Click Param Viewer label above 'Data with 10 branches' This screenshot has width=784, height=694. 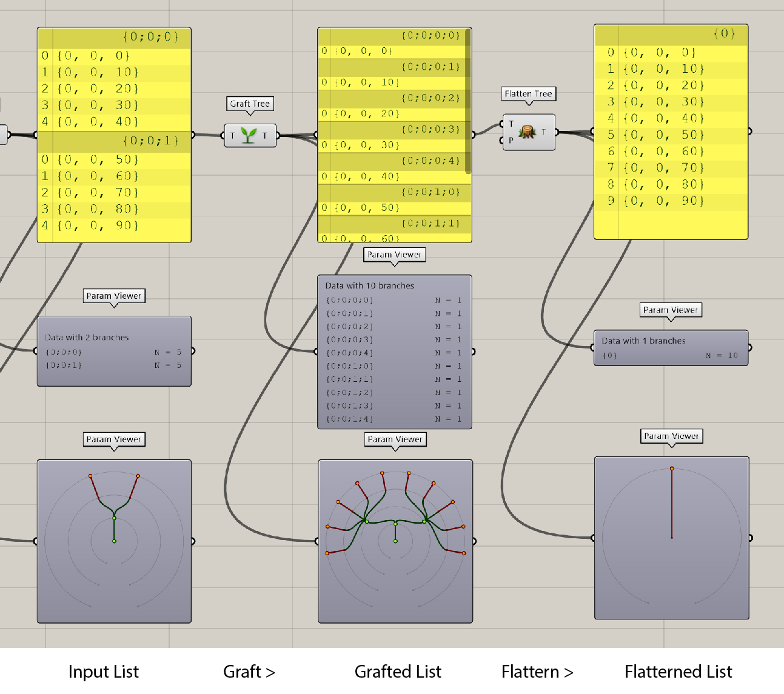(x=395, y=255)
